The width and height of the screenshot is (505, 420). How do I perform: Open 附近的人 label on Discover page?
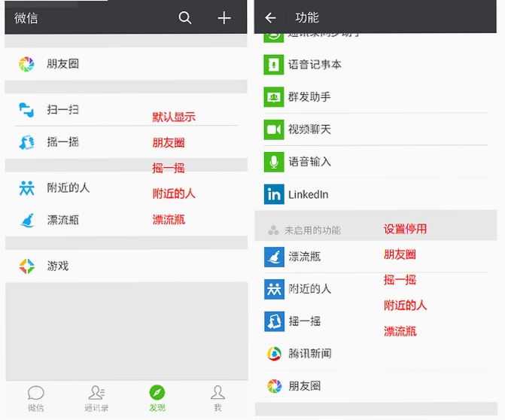pos(68,187)
